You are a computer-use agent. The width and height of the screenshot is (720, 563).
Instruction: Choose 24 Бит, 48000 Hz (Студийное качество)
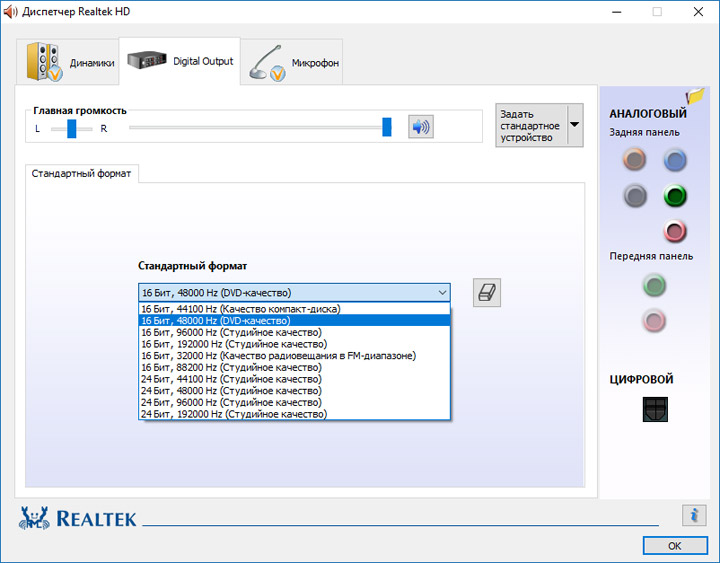pyautogui.click(x=294, y=391)
